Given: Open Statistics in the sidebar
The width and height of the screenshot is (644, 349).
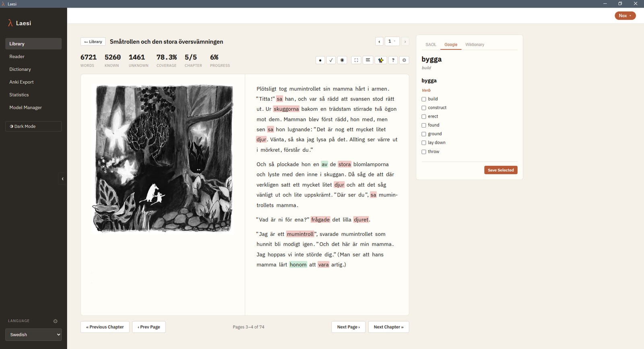Looking at the screenshot, I should click(33, 95).
